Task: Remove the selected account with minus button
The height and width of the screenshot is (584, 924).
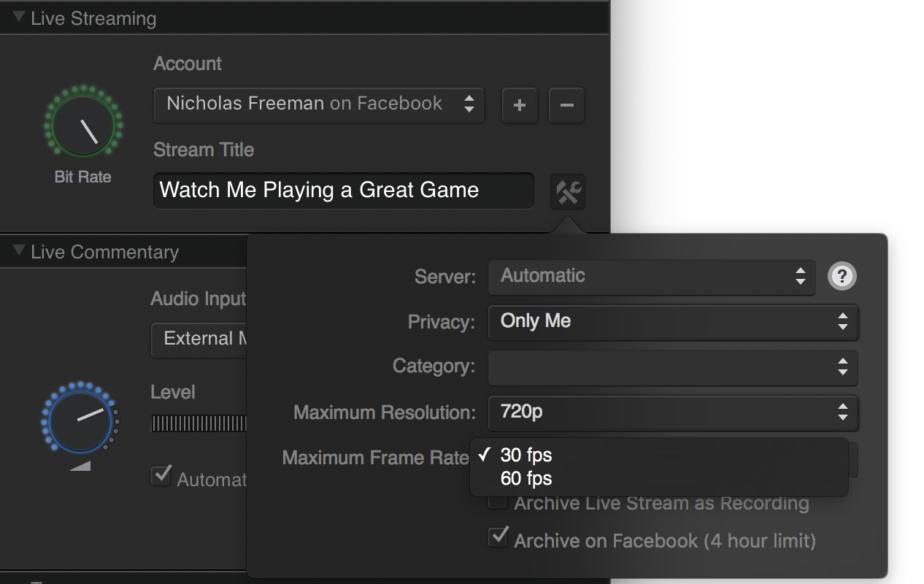Action: point(566,105)
